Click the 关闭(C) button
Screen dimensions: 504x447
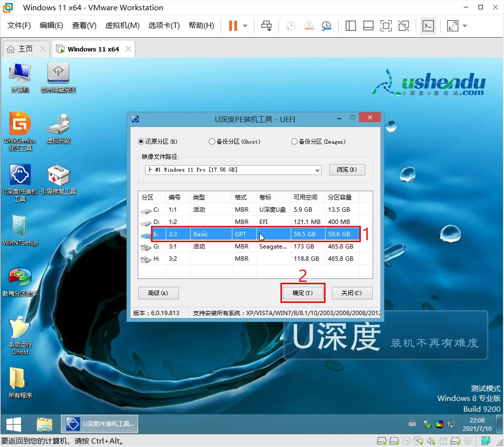pyautogui.click(x=352, y=293)
